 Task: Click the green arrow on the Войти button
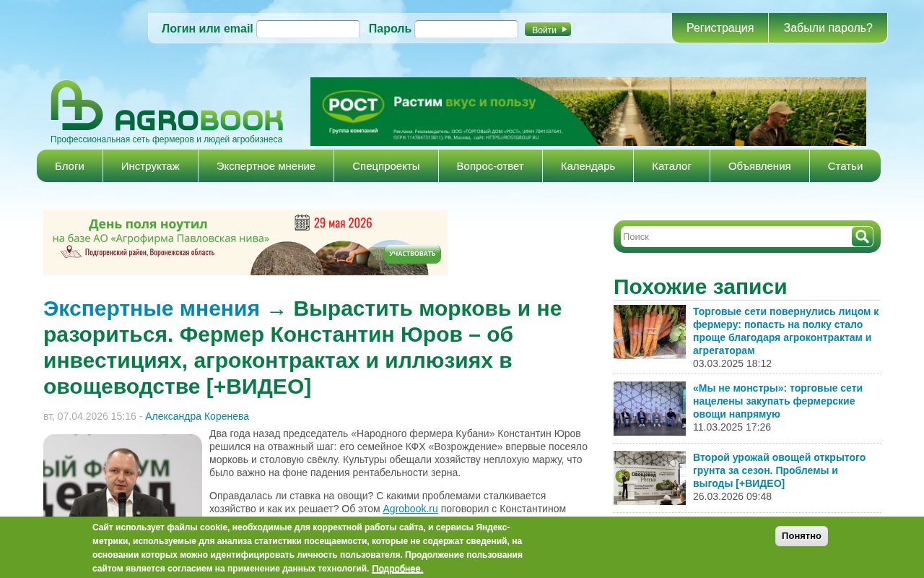562,29
